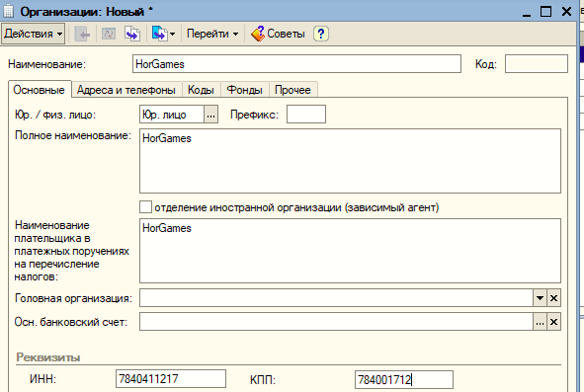Click the Советы button
This screenshot has width=584, height=392.
point(278,34)
